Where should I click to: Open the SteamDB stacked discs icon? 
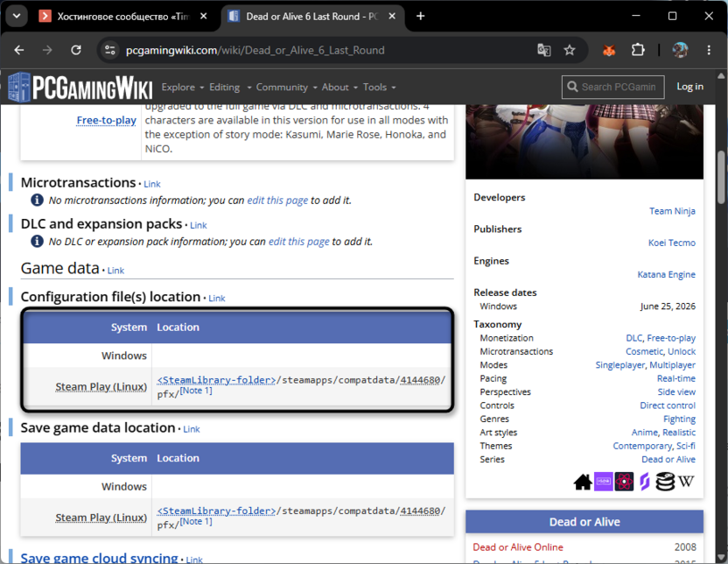coord(665,482)
